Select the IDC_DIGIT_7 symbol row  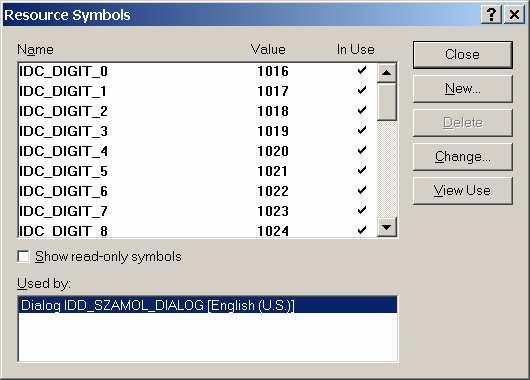[197, 211]
